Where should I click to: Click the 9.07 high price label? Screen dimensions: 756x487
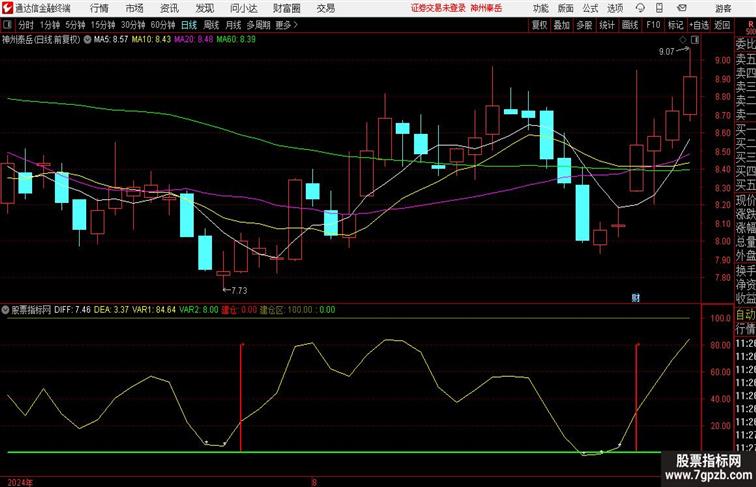point(666,52)
